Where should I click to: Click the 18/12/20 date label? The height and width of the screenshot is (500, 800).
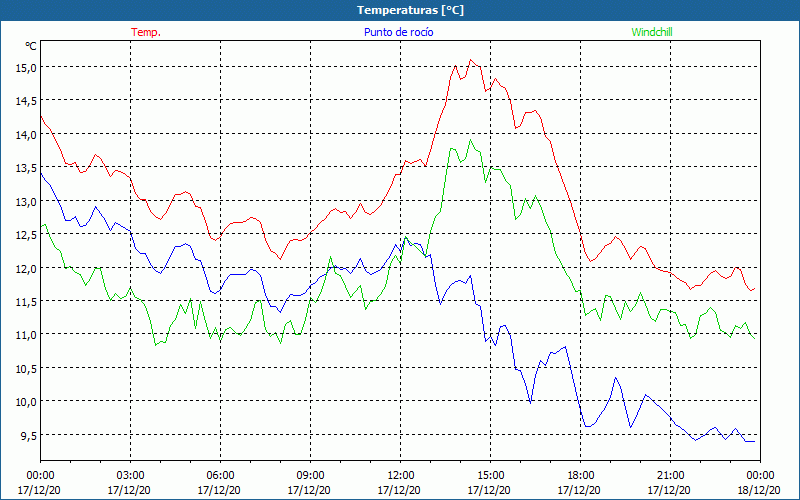tap(760, 490)
